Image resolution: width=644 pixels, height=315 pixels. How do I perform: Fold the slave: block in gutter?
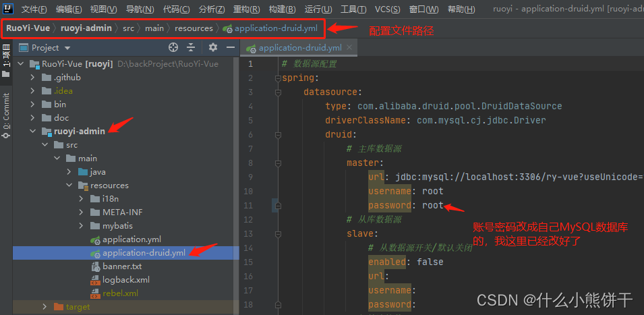pyautogui.click(x=278, y=233)
